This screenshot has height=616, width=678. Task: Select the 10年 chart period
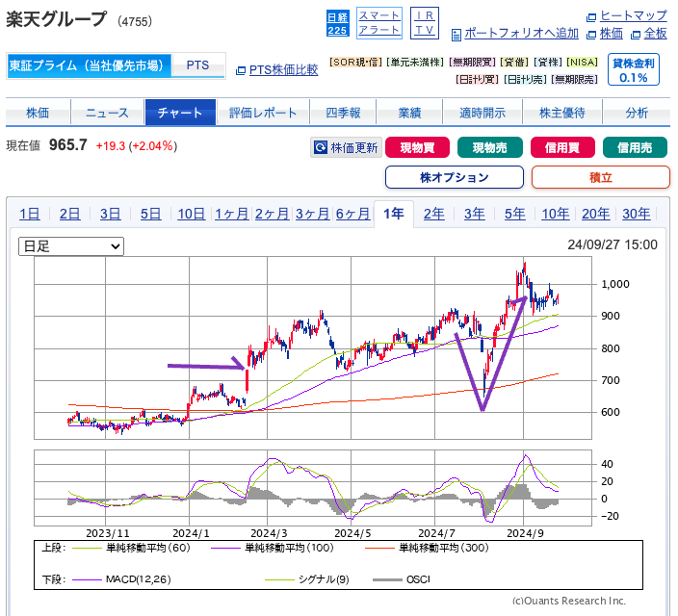[556, 214]
